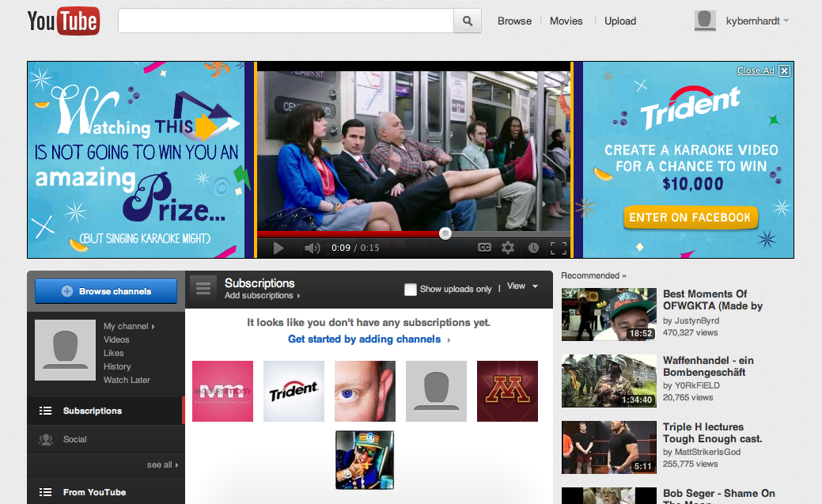
Task: Click the left Trident karaoke ad banner
Action: tap(136, 160)
